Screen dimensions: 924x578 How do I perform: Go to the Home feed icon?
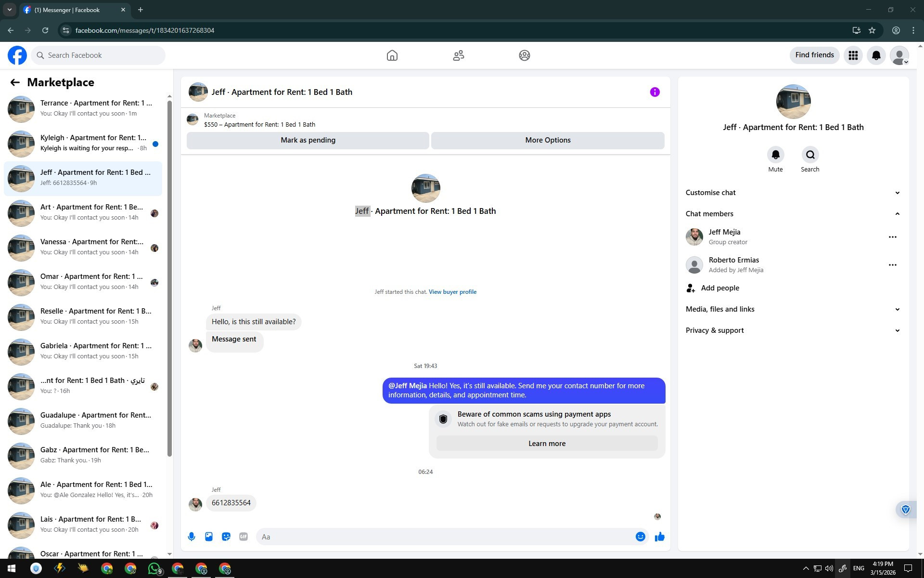(x=392, y=55)
